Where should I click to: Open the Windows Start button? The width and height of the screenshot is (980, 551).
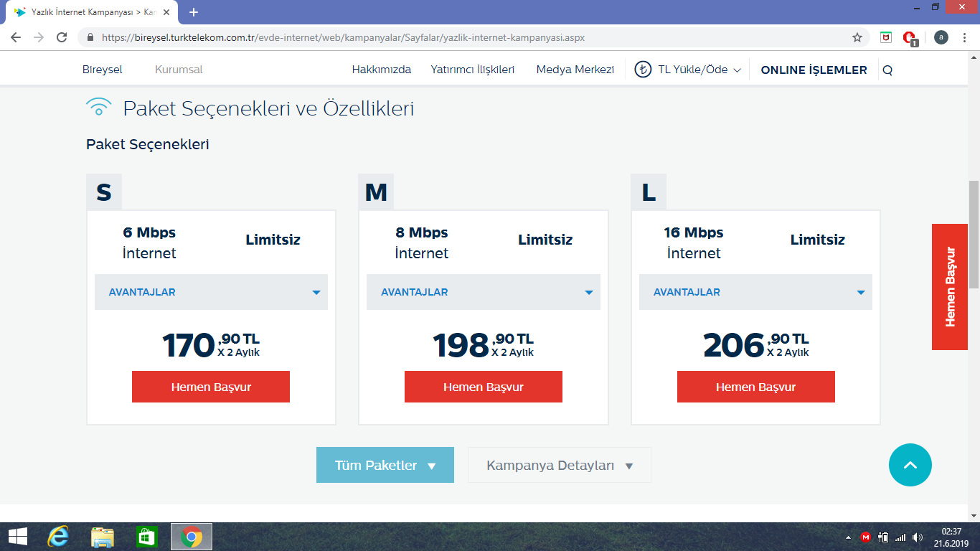[17, 536]
